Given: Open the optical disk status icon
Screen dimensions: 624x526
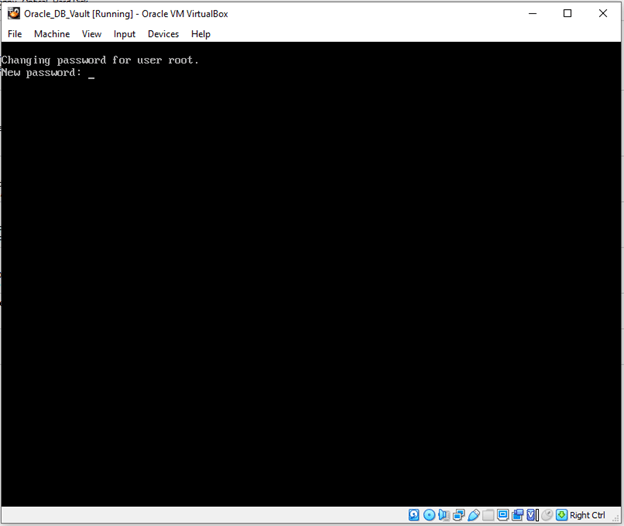Looking at the screenshot, I should tap(429, 515).
